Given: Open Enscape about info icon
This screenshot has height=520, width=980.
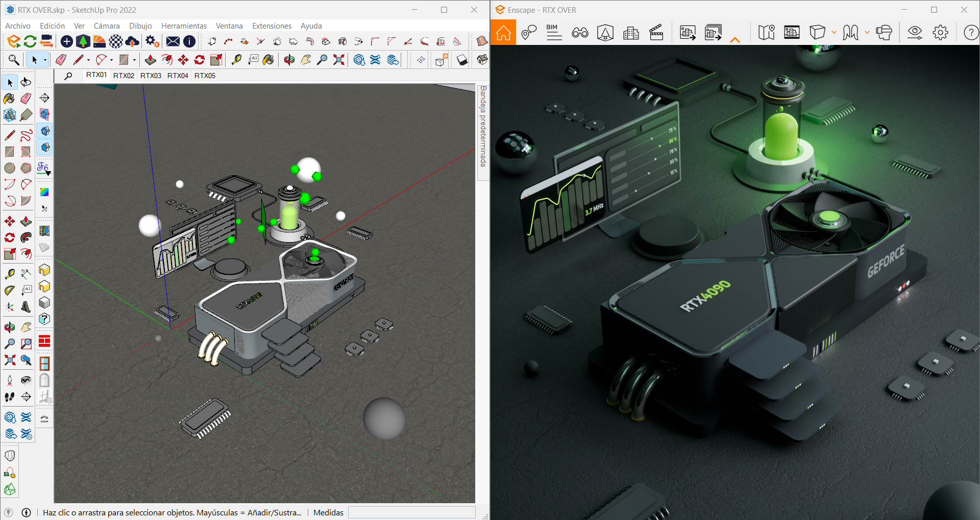Looking at the screenshot, I should [x=189, y=41].
